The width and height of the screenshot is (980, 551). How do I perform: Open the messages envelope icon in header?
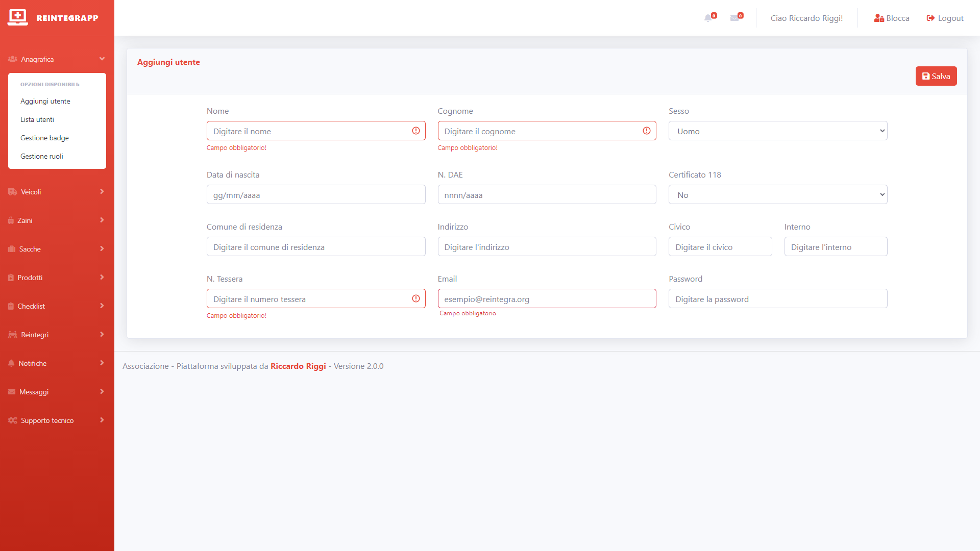point(734,18)
